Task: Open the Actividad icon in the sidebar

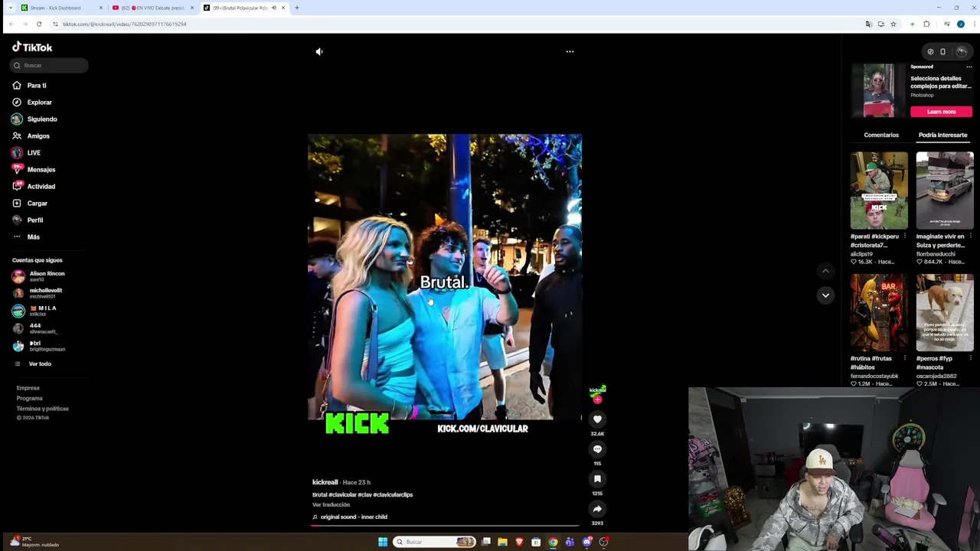Action: (x=17, y=186)
